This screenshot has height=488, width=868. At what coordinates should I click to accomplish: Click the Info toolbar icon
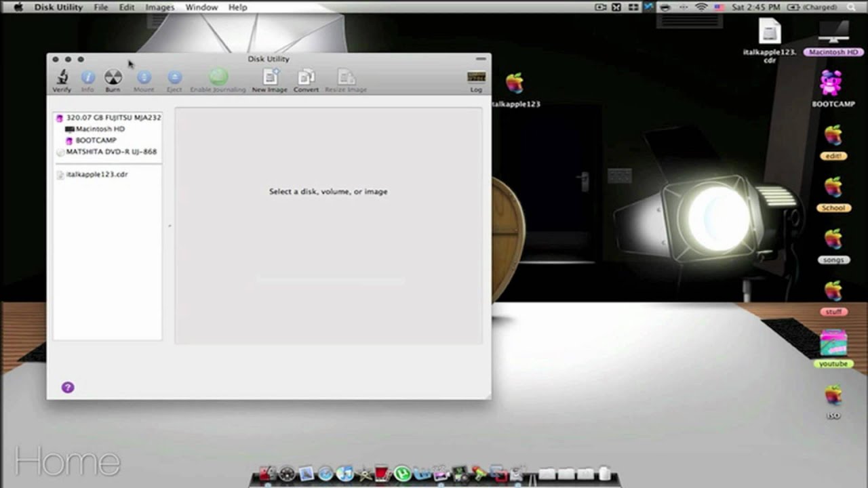coord(87,77)
